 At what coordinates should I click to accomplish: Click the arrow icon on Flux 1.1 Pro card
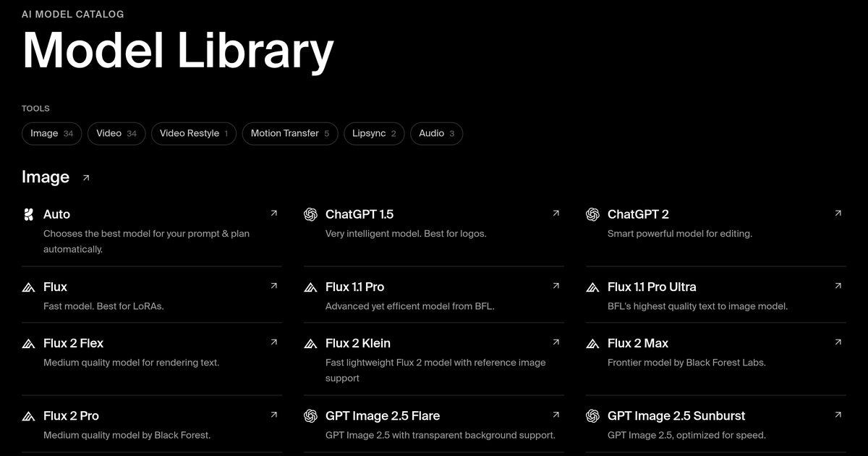click(556, 286)
